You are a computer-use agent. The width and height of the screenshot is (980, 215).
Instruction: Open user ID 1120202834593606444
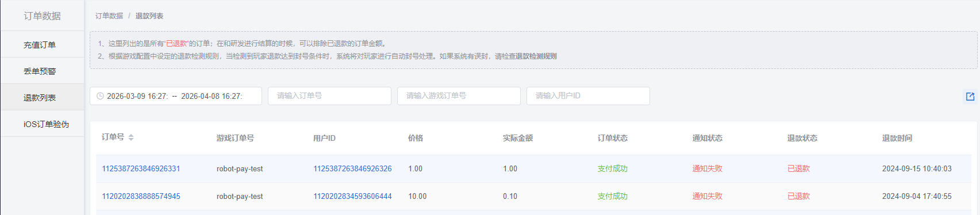(x=352, y=196)
